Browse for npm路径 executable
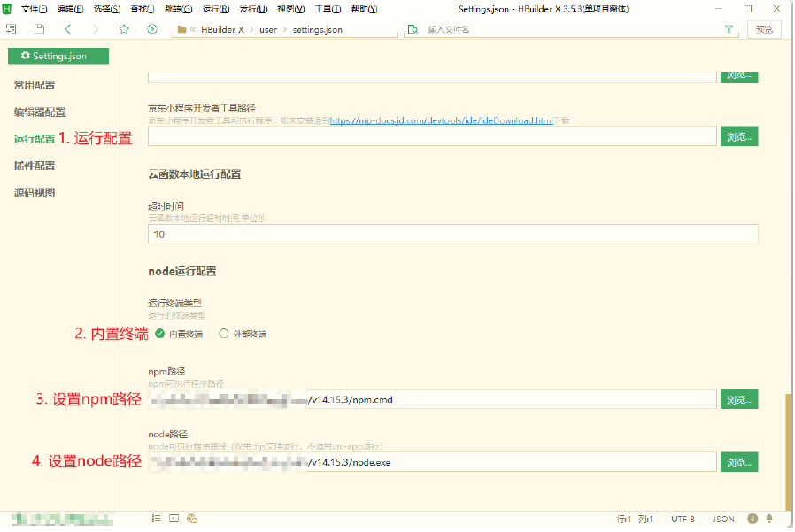 pos(739,399)
